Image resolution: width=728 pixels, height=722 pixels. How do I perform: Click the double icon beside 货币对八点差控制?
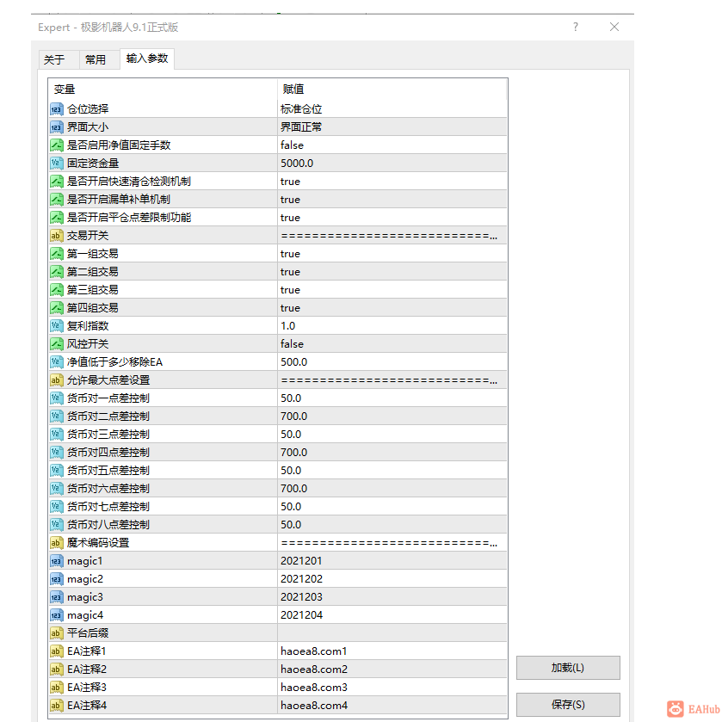coord(56,525)
